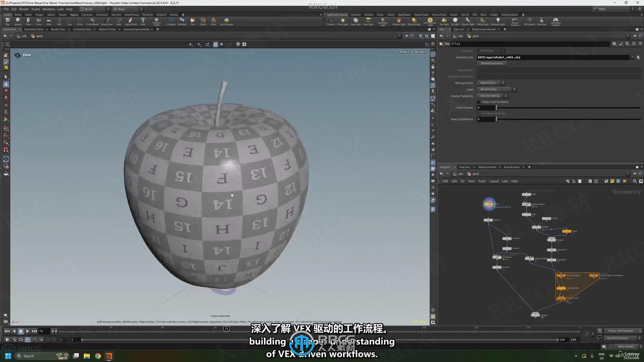Viewport: 644px width, 362px height.
Task: Select the Null shelf tool
Action: click(x=59, y=21)
